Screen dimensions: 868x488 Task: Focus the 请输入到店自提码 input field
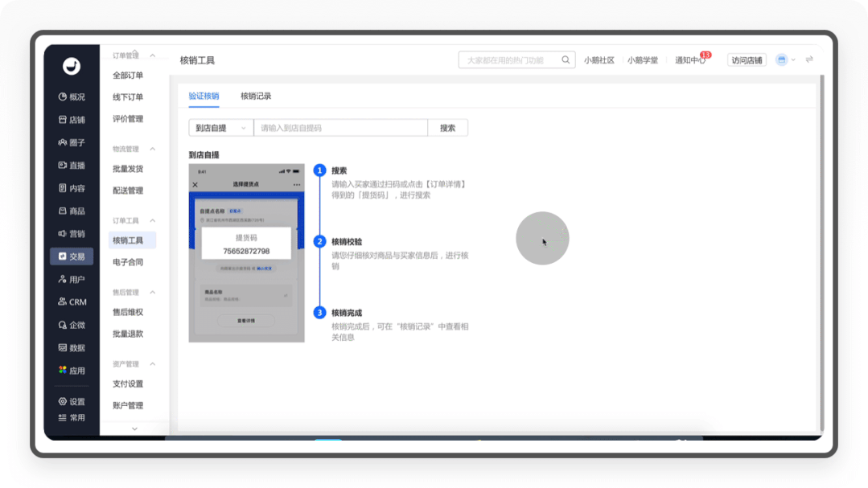tap(340, 128)
